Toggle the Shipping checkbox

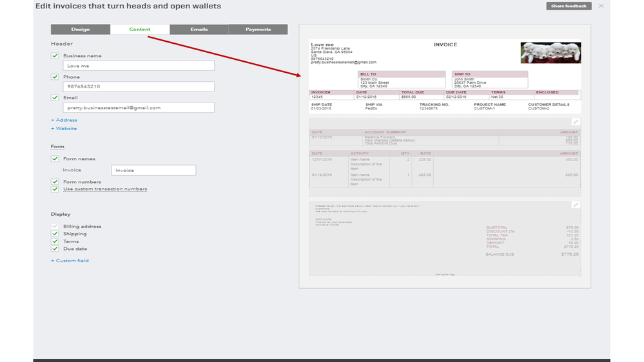55,234
